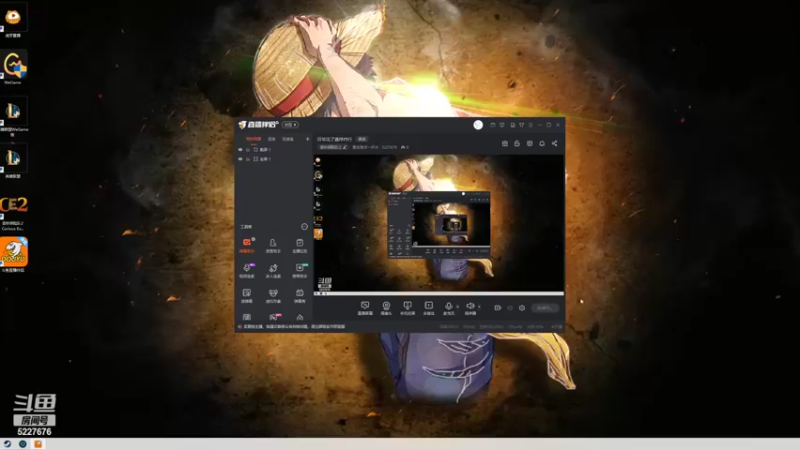The height and width of the screenshot is (450, 800).
Task: Open the bear-face virtual avatar tool
Action: [x=273, y=295]
